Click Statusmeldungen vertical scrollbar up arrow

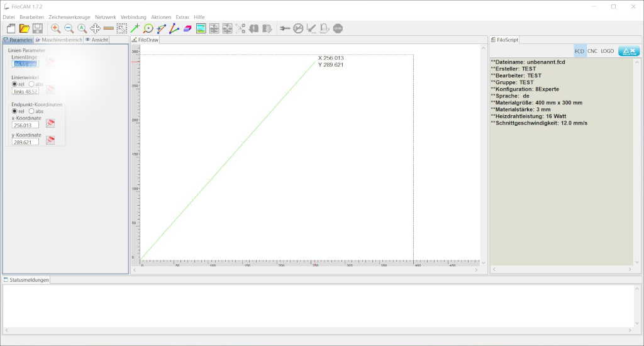pyautogui.click(x=637, y=289)
